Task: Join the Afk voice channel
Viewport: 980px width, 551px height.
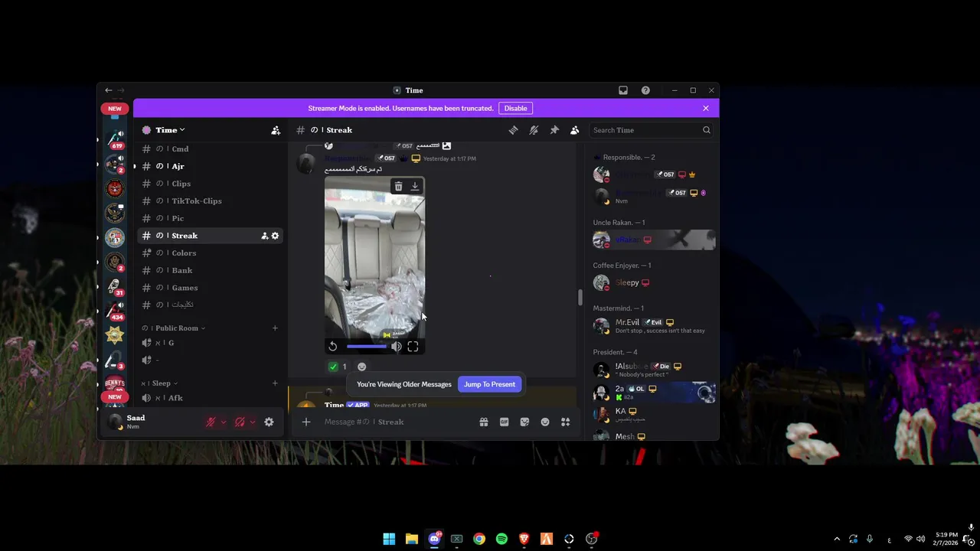Action: [x=211, y=398]
